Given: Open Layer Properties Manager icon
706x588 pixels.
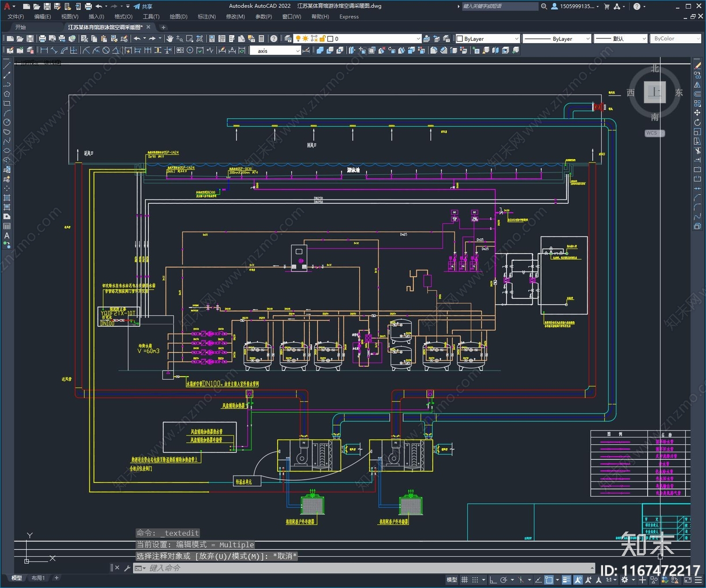Looking at the screenshot, I should [288, 39].
